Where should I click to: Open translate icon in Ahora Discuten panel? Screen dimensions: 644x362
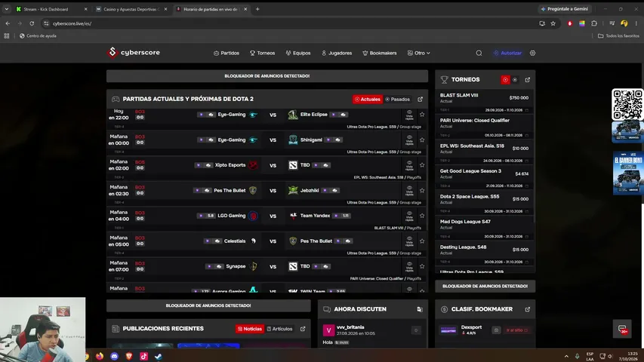tap(420, 309)
